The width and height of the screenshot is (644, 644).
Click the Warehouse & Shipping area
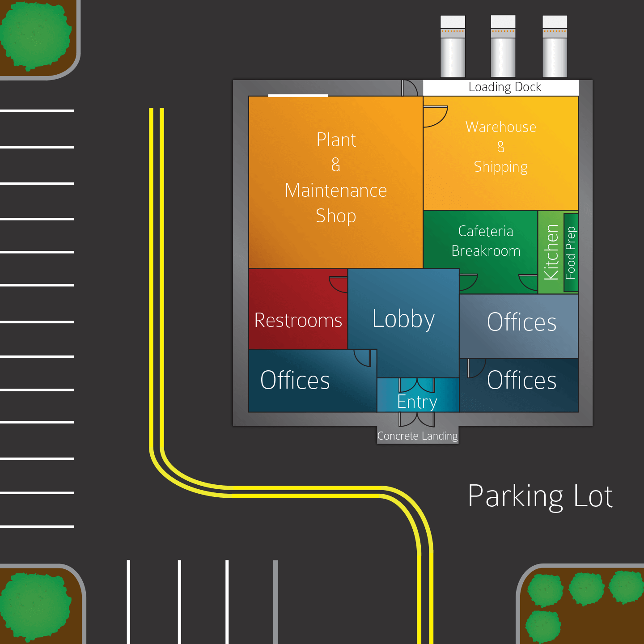pyautogui.click(x=500, y=153)
